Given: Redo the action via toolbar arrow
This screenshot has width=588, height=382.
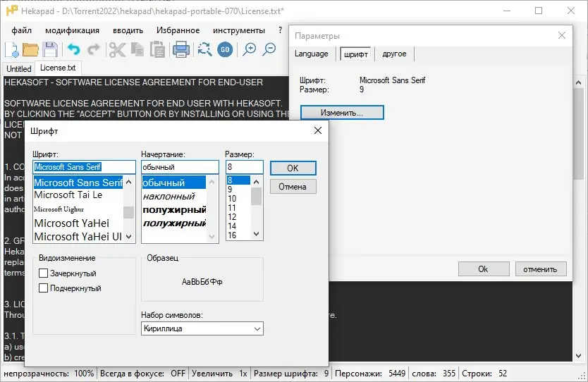Looking at the screenshot, I should coord(93,49).
